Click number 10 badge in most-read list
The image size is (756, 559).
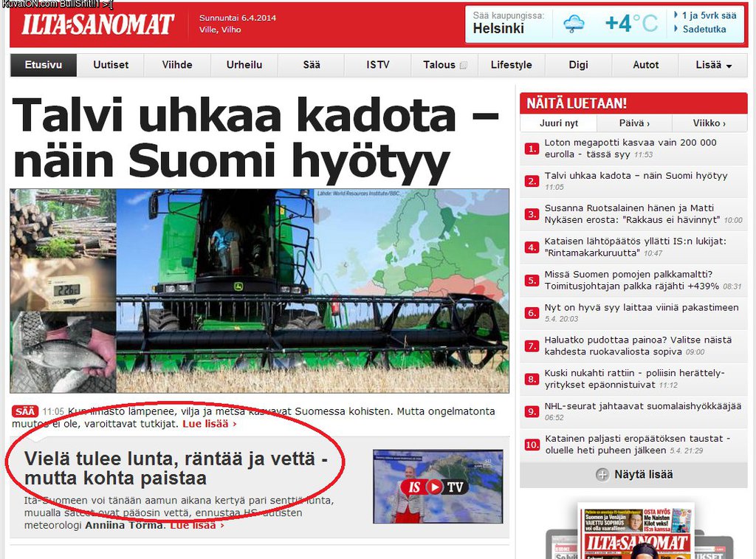tap(532, 445)
